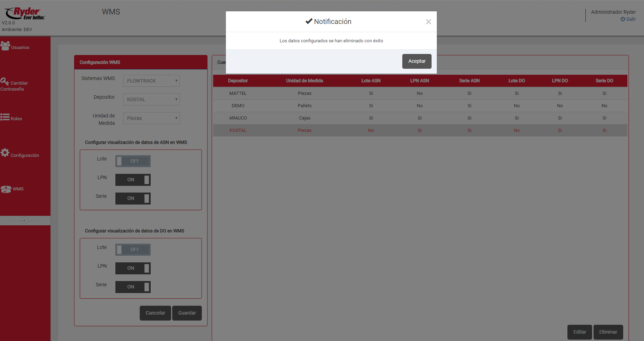
Task: Click the Cambiar Contraseña key icon
Action: pos(5,81)
